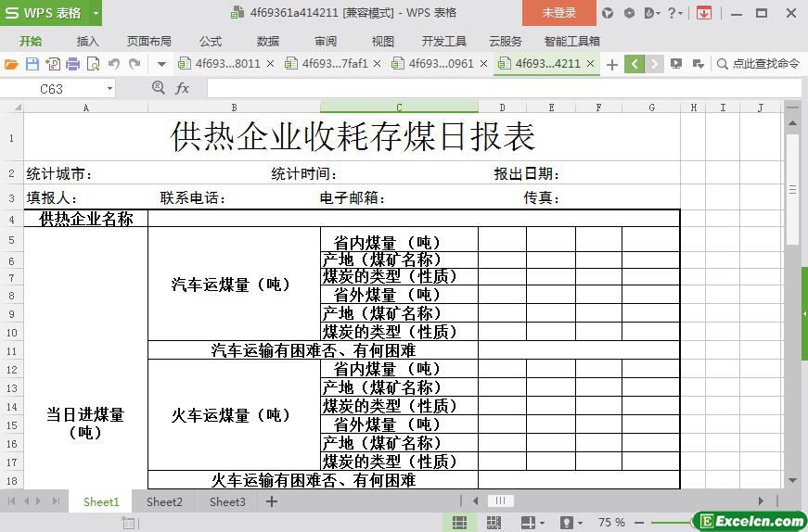Viewport: 808px width, 532px height.
Task: Open the 开发工具 ribbon tab
Action: (443, 41)
